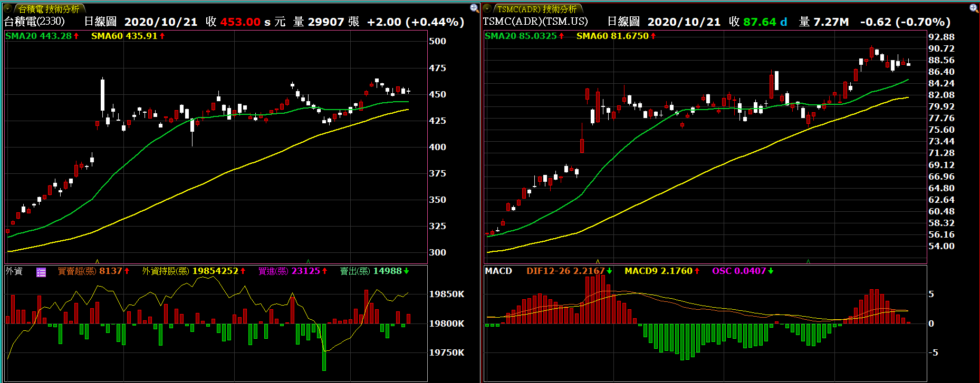The height and width of the screenshot is (383, 980).
Task: Click 日線圖 label in TSMC(ADR) panel
Action: (623, 22)
